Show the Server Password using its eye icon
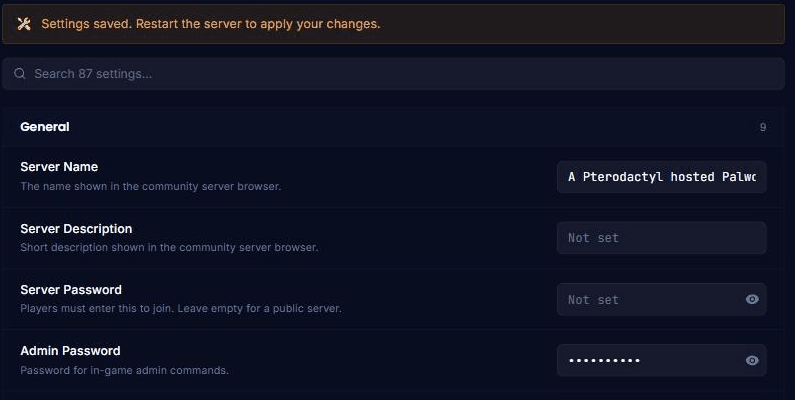The width and height of the screenshot is (795, 400). [x=752, y=299]
